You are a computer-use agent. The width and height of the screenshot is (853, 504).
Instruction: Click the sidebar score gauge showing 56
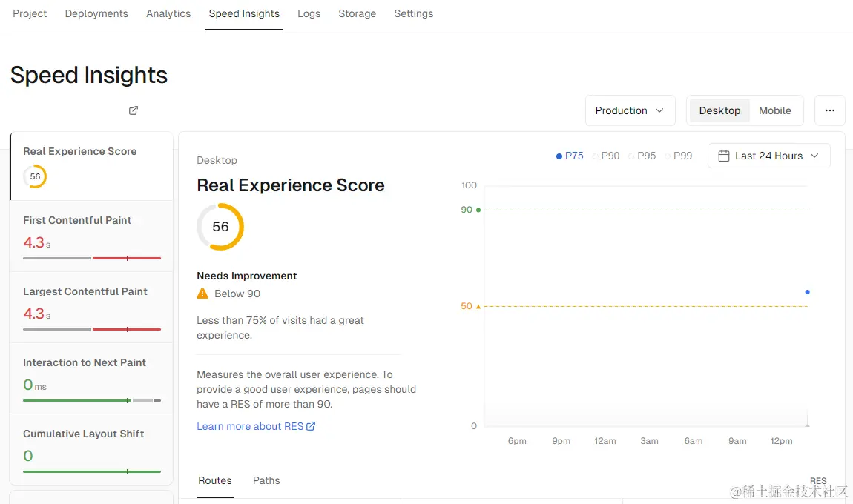click(x=35, y=176)
